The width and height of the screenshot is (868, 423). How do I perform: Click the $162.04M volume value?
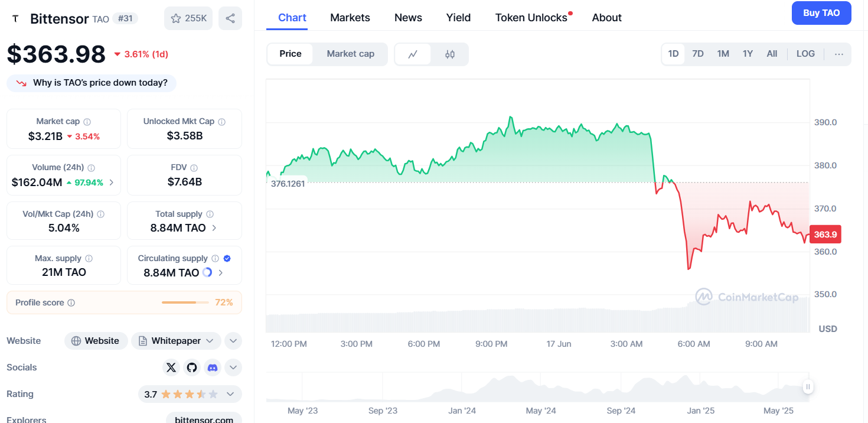[37, 183]
